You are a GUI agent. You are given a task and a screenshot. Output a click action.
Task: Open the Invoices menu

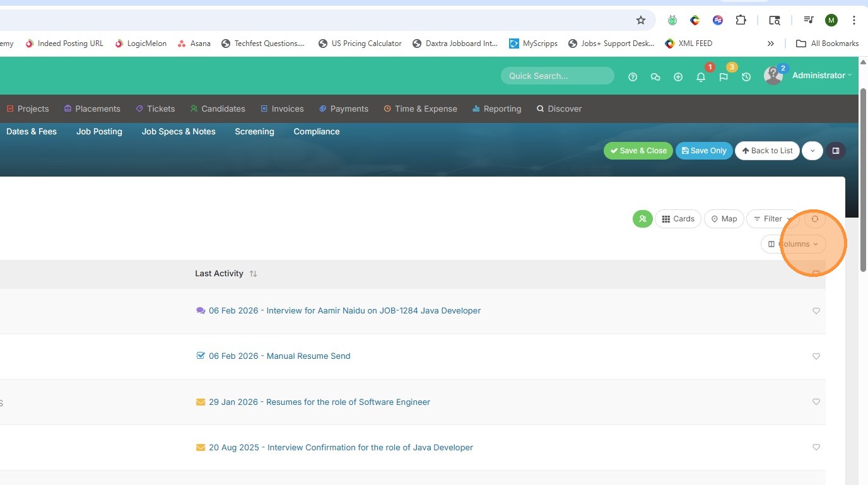[x=282, y=108]
